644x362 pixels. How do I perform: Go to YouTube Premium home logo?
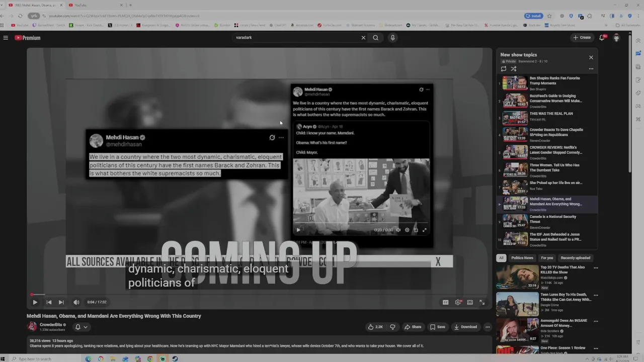27,38
